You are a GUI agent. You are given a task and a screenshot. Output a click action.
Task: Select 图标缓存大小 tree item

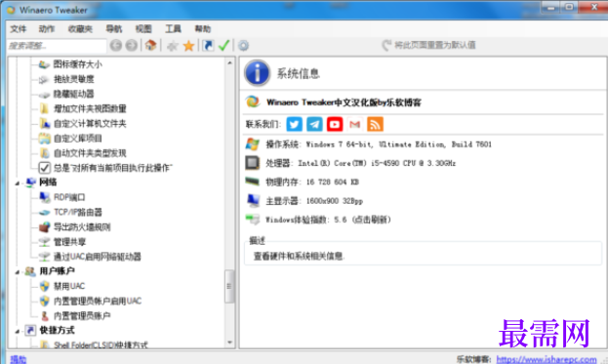coord(77,64)
